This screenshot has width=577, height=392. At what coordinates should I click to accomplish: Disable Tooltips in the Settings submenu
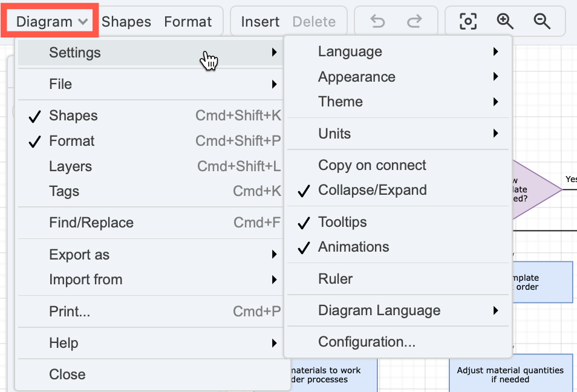[x=342, y=222]
